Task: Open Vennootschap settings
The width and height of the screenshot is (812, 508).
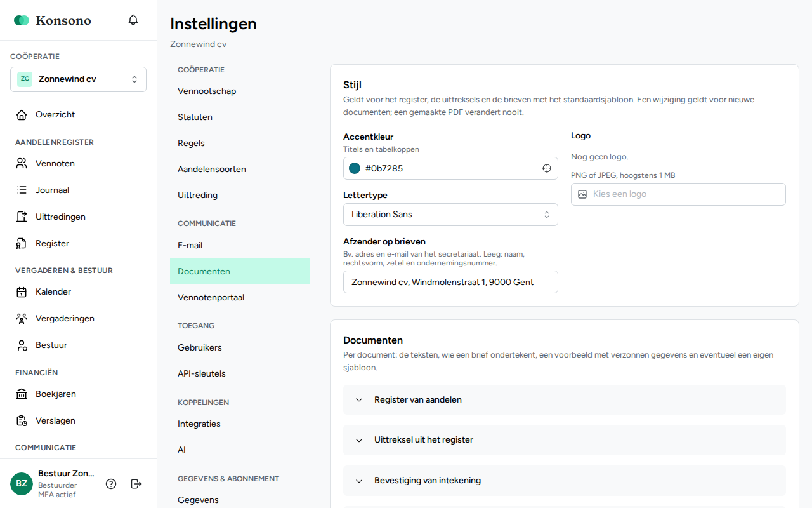Action: (x=240, y=91)
